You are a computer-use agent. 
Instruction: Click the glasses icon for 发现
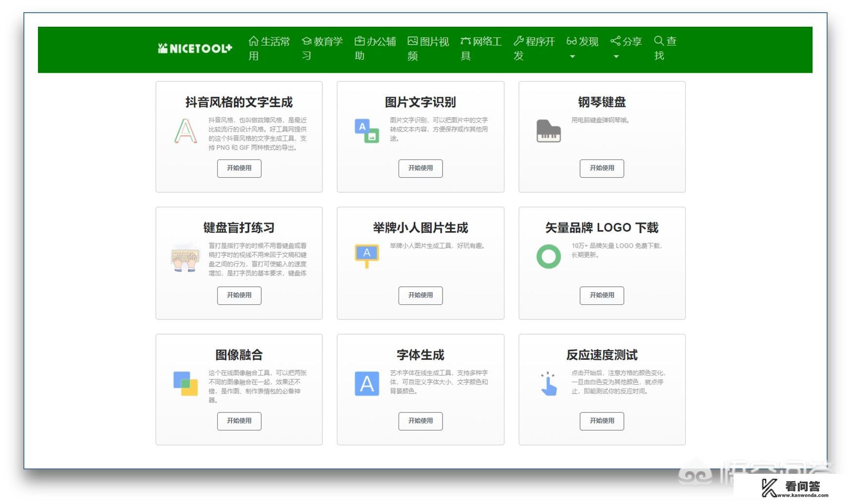click(x=572, y=41)
